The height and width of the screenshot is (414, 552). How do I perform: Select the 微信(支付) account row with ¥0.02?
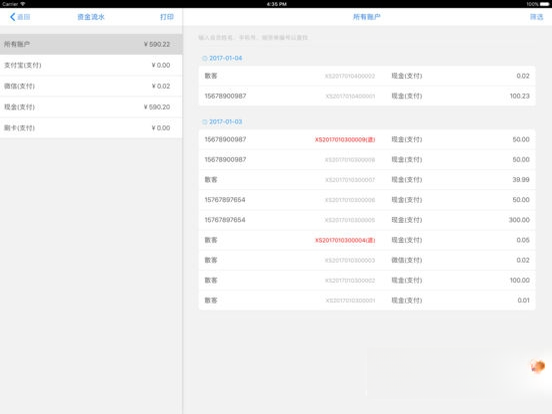pos(91,86)
